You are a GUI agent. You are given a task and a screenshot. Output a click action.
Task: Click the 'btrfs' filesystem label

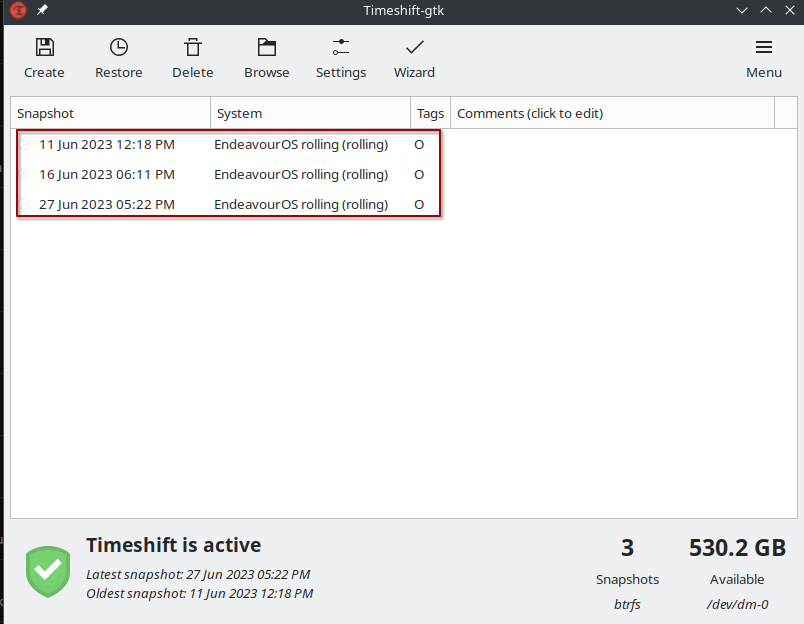(627, 605)
